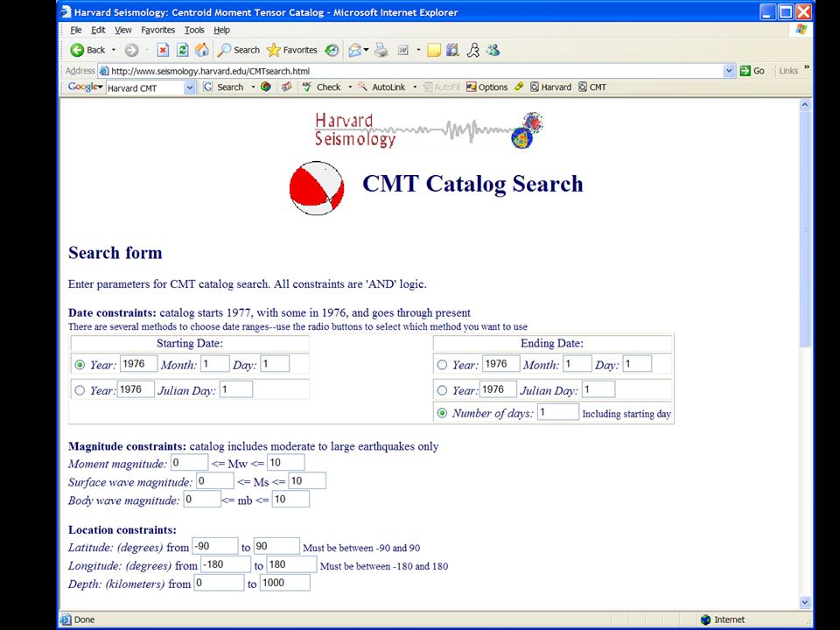Click the Depth to field showing 1000
840x630 pixels.
(x=285, y=583)
